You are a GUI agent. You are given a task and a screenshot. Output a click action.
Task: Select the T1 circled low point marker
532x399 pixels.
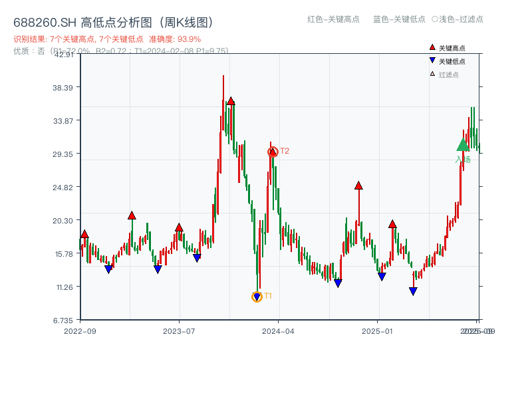257,296
